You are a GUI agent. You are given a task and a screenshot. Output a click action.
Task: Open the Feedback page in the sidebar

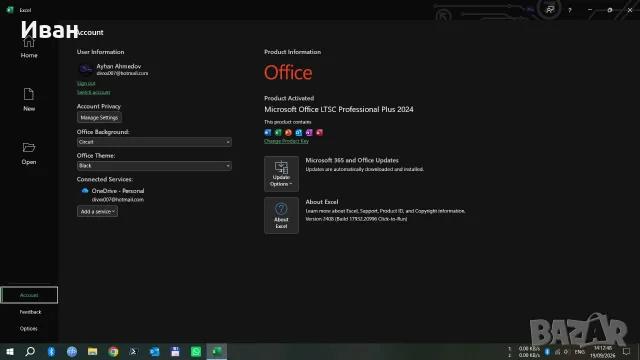click(x=30, y=312)
